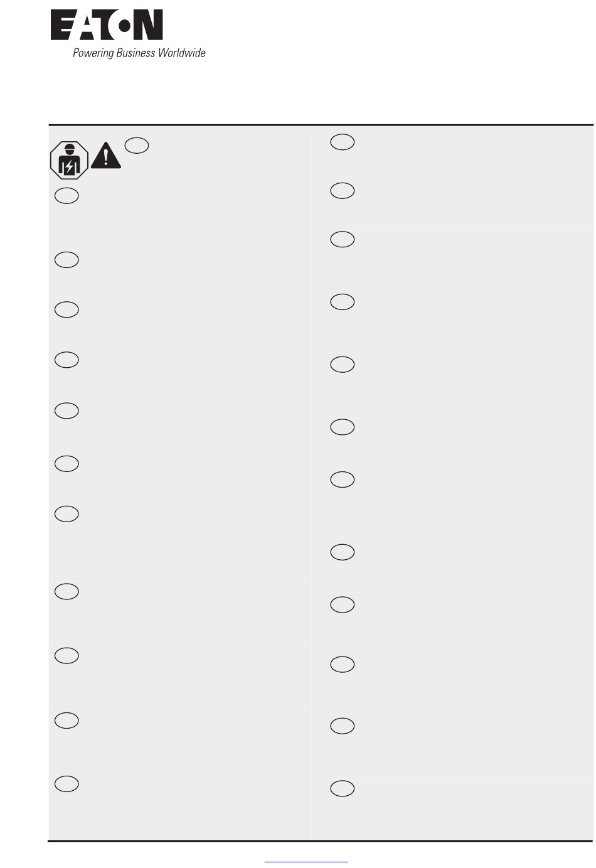This screenshot has height=868, width=596.
Task: Click the warning triangle exclamation icon
Action: [x=106, y=155]
